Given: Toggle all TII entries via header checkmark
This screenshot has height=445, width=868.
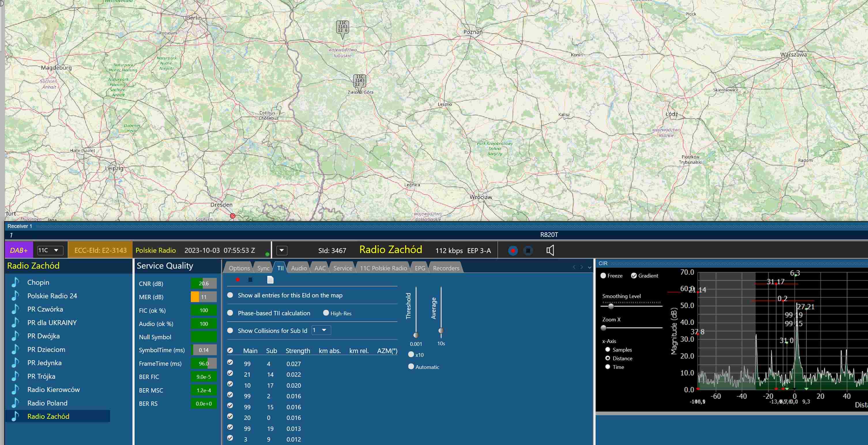Looking at the screenshot, I should 230,350.
